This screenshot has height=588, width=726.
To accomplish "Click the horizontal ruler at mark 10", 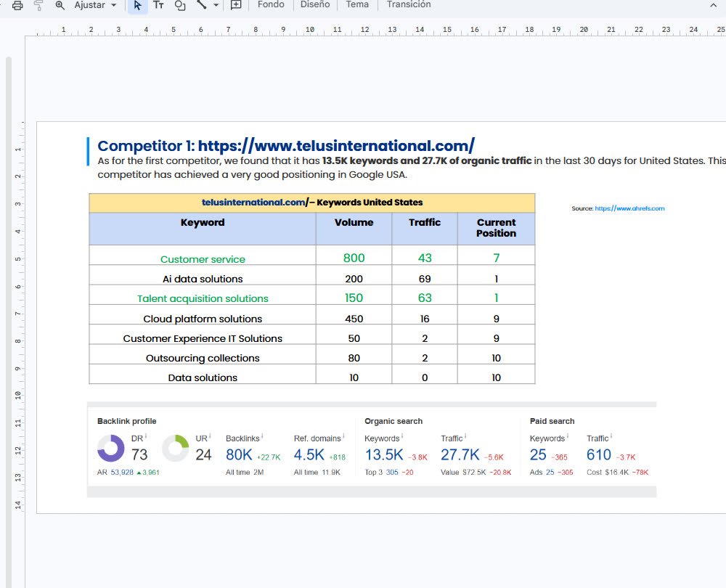I will coord(310,30).
